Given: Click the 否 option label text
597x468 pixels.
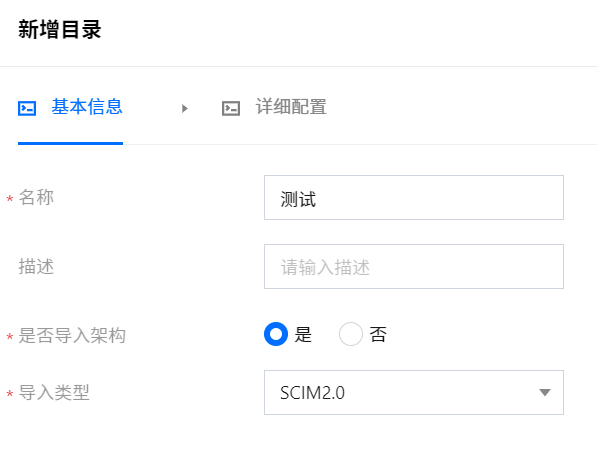Looking at the screenshot, I should [378, 335].
